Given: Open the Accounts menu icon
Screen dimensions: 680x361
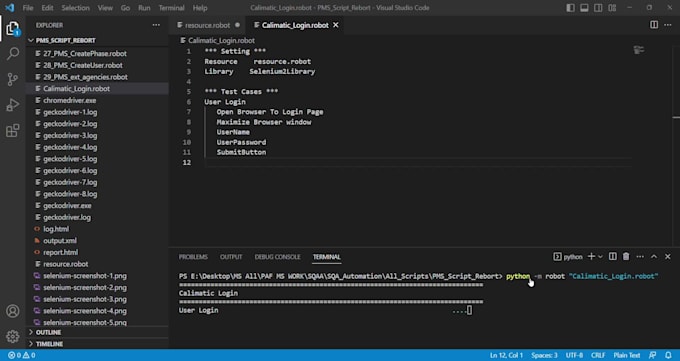Looking at the screenshot, I should point(13,311).
